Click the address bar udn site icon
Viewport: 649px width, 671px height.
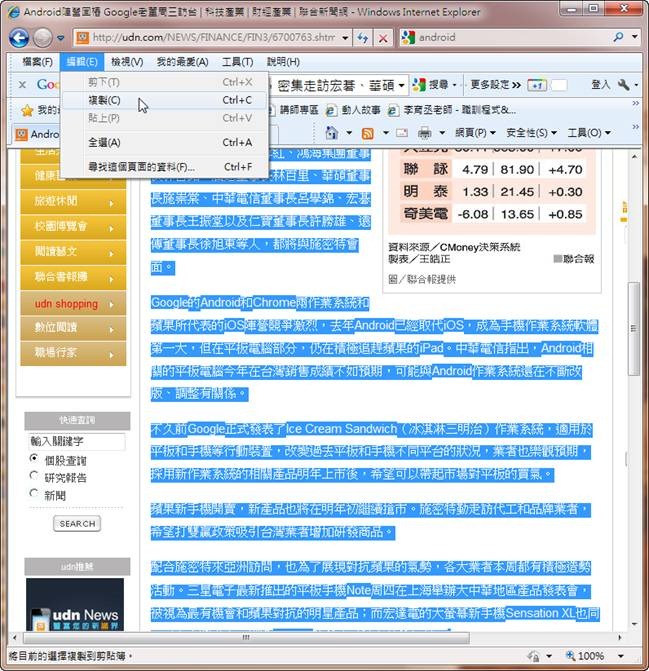point(82,38)
